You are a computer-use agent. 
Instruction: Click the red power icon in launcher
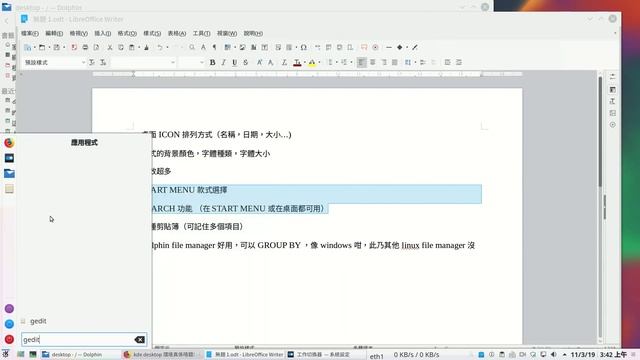tap(9, 339)
